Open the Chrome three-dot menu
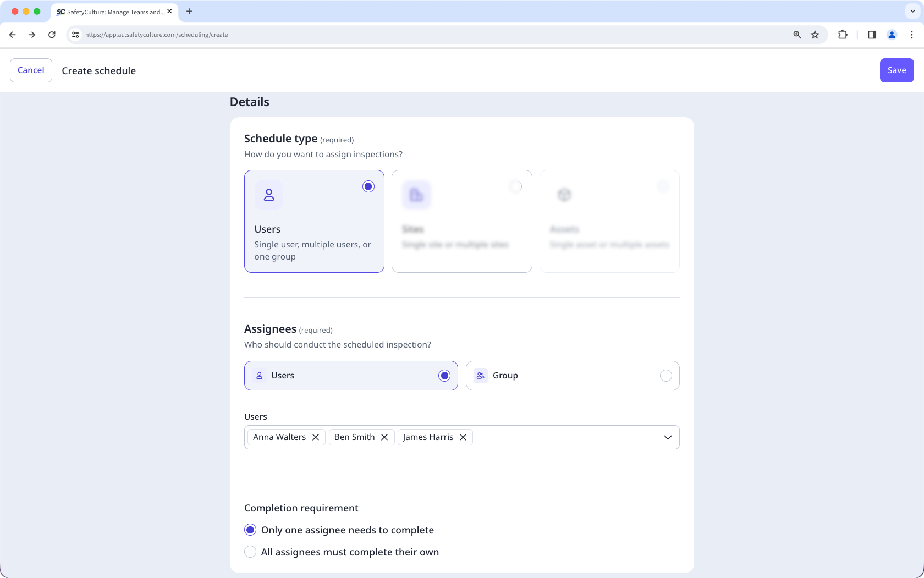 coord(912,35)
